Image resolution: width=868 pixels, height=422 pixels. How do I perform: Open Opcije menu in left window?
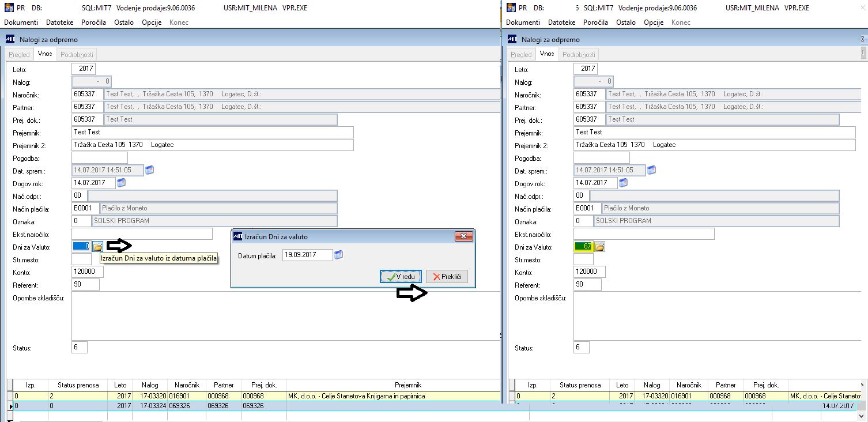(152, 22)
